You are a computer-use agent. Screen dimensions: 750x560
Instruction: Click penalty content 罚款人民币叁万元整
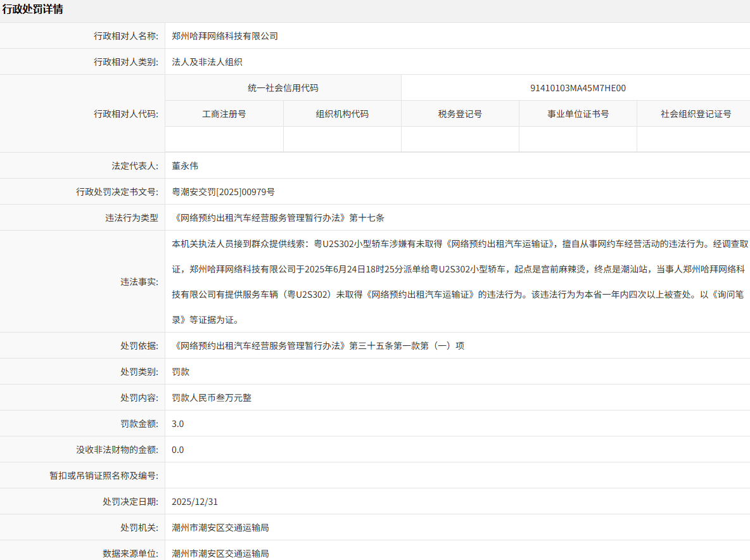[212, 398]
